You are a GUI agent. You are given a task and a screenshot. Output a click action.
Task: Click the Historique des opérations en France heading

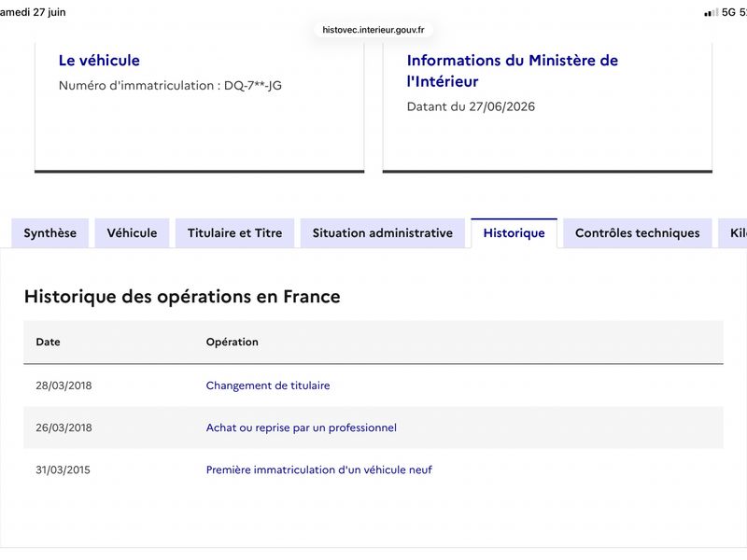click(x=182, y=297)
